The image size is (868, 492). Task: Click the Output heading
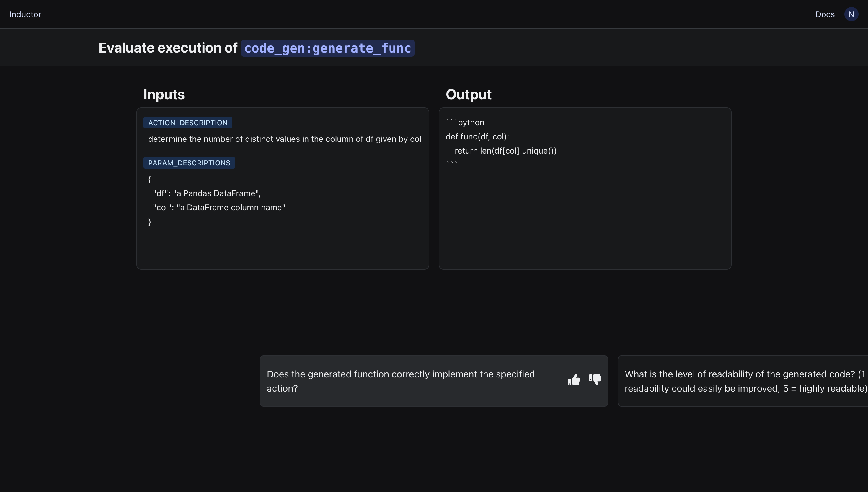(469, 94)
